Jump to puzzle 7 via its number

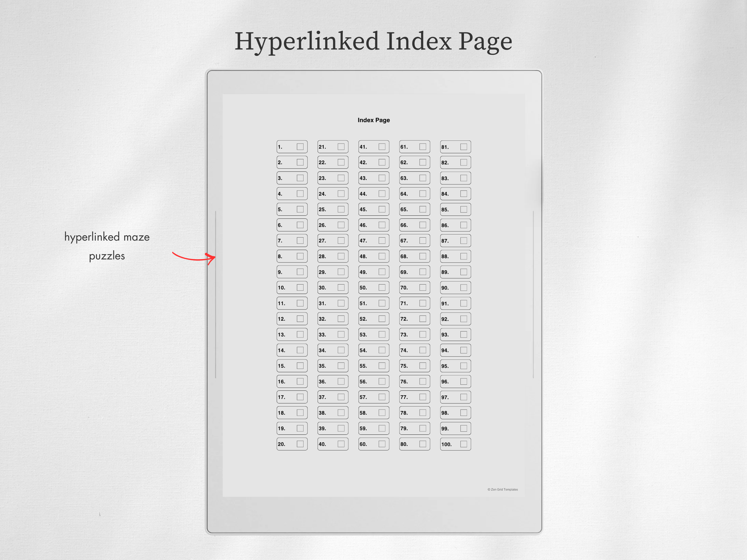[280, 241]
